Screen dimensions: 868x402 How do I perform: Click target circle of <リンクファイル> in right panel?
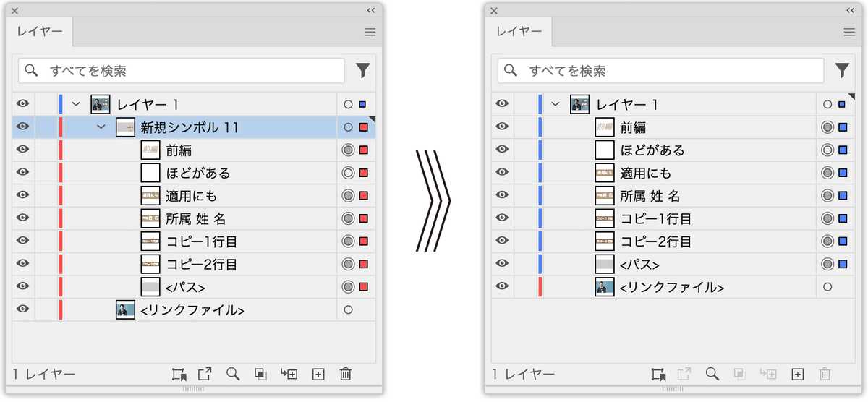point(827,287)
